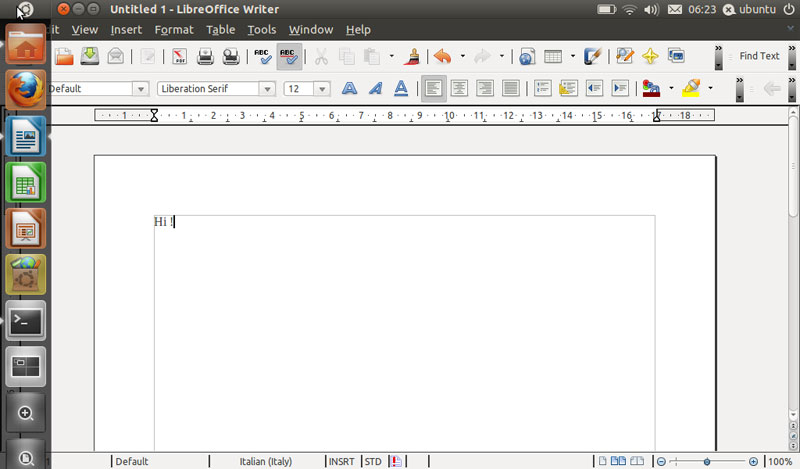Click the Undo arrow icon

(442, 57)
